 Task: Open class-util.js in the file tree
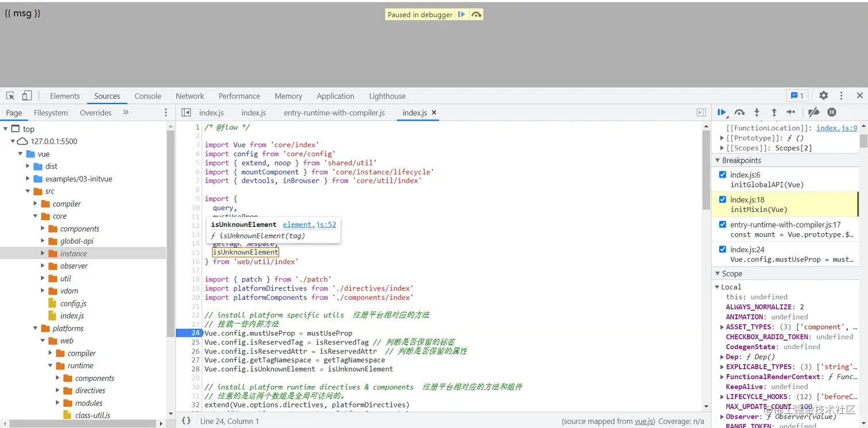[x=93, y=415]
